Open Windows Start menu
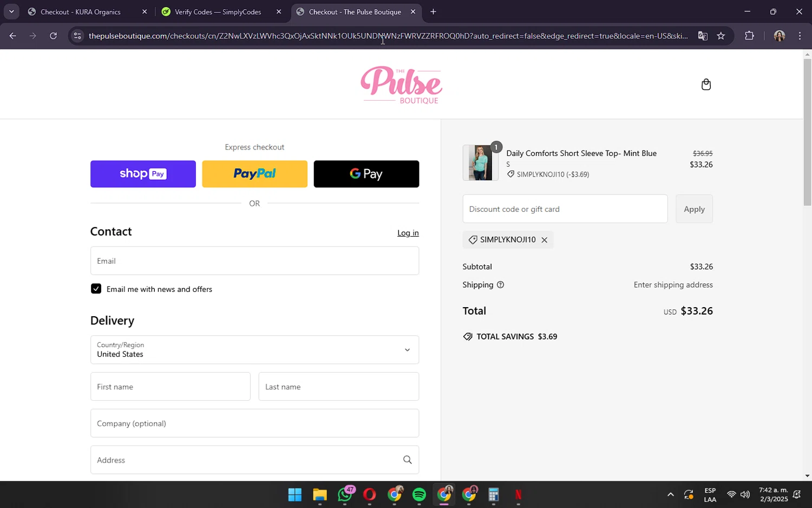 294,494
